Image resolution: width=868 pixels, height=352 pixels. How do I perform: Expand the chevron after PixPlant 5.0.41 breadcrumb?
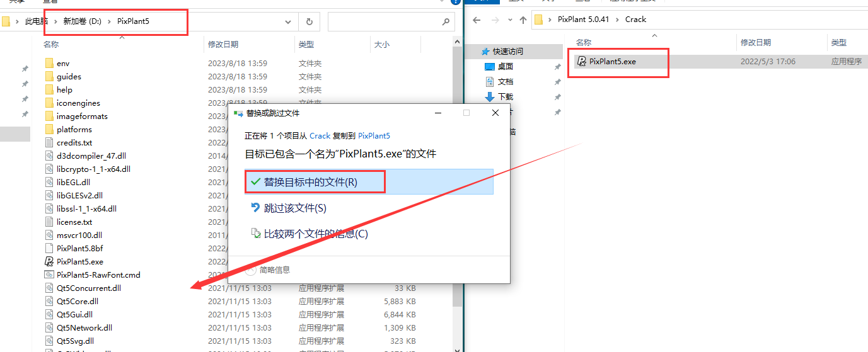617,20
